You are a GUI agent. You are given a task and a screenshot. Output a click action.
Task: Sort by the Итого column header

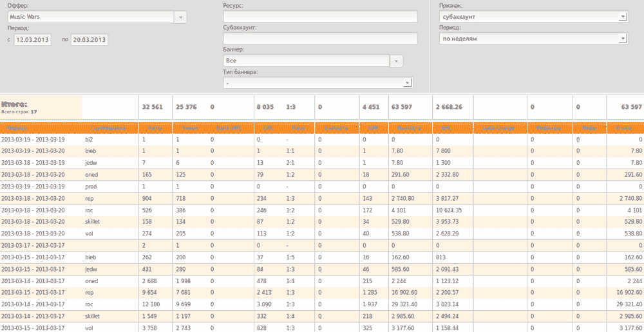click(623, 128)
